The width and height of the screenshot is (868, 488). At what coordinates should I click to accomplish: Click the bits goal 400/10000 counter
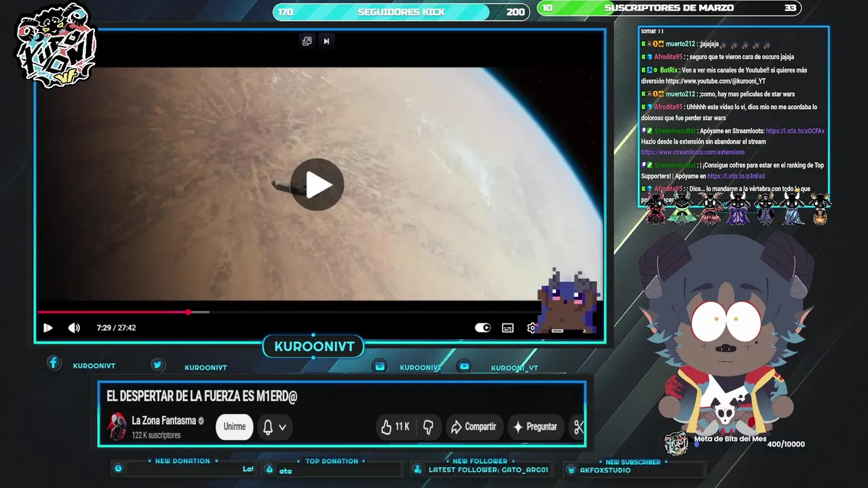coord(786,444)
